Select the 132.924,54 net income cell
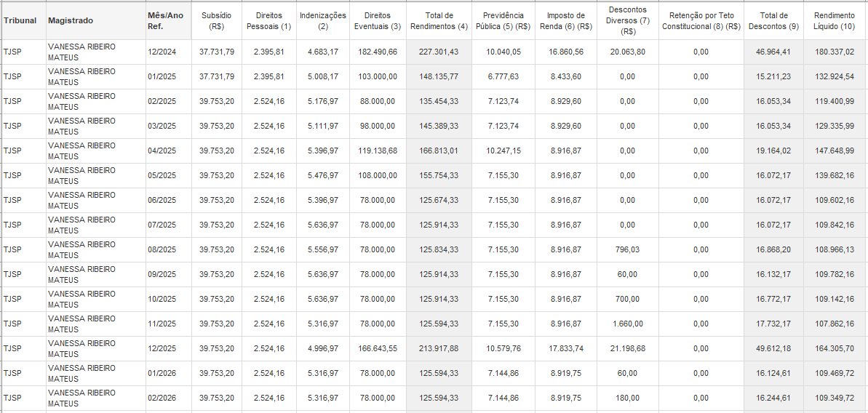 point(835,77)
